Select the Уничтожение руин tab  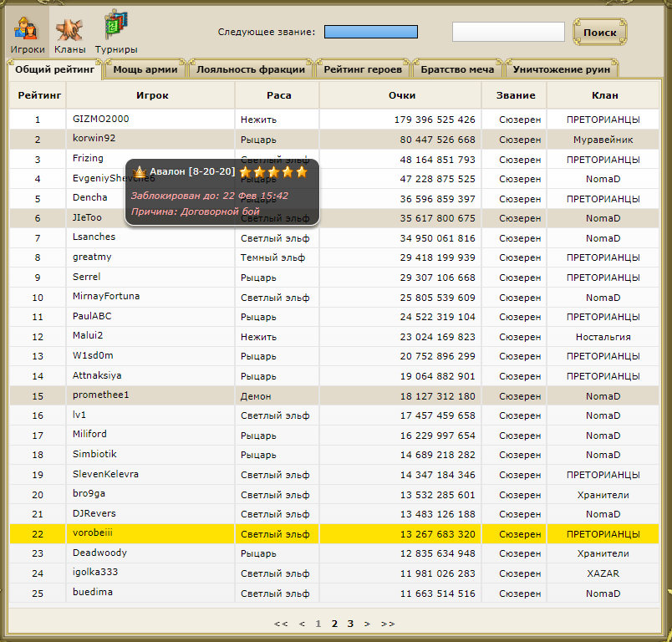(x=562, y=69)
